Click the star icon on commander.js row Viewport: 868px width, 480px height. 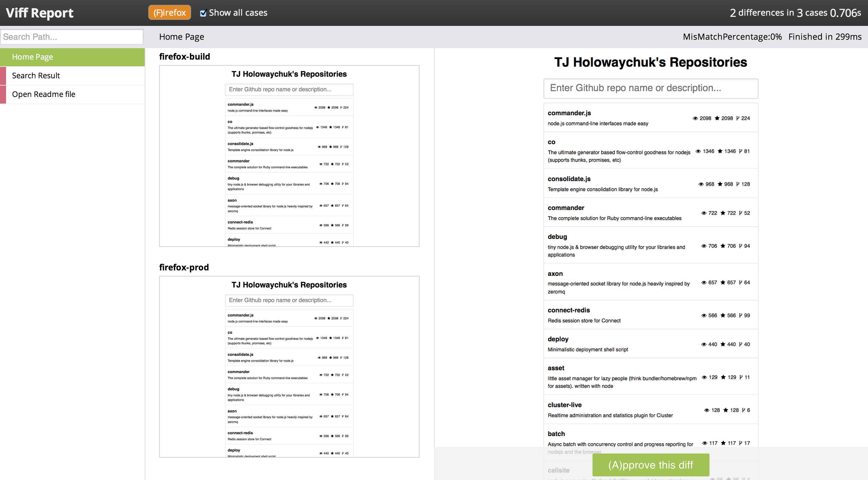coord(717,118)
